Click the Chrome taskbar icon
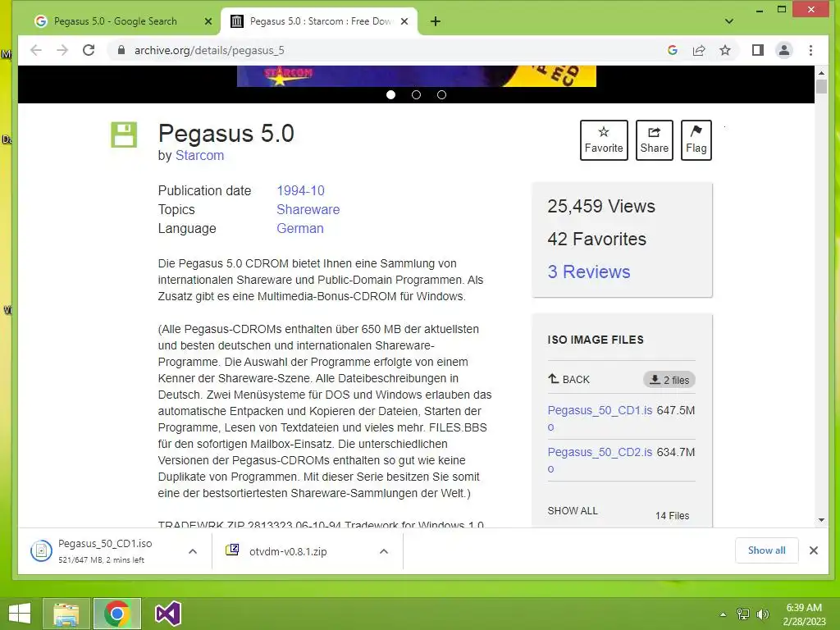This screenshot has height=630, width=840. pyautogui.click(x=116, y=614)
